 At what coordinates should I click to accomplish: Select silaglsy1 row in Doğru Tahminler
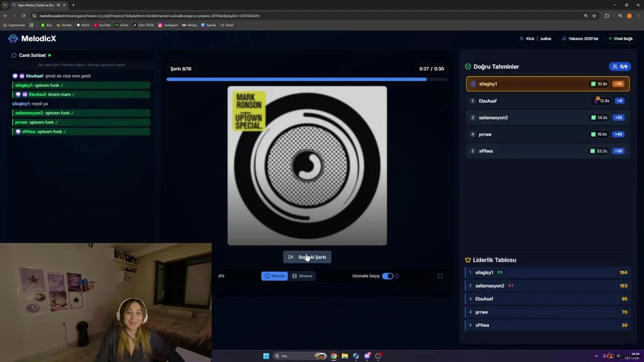(x=548, y=84)
